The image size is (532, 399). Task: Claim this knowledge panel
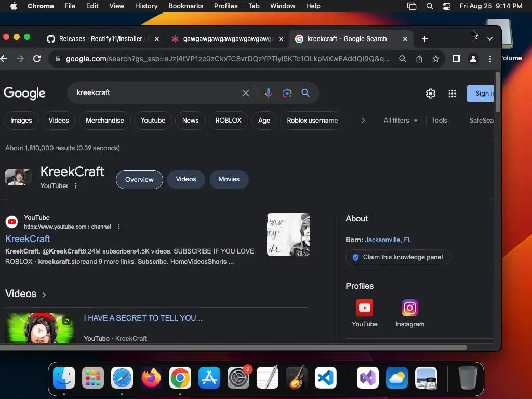pyautogui.click(x=398, y=257)
